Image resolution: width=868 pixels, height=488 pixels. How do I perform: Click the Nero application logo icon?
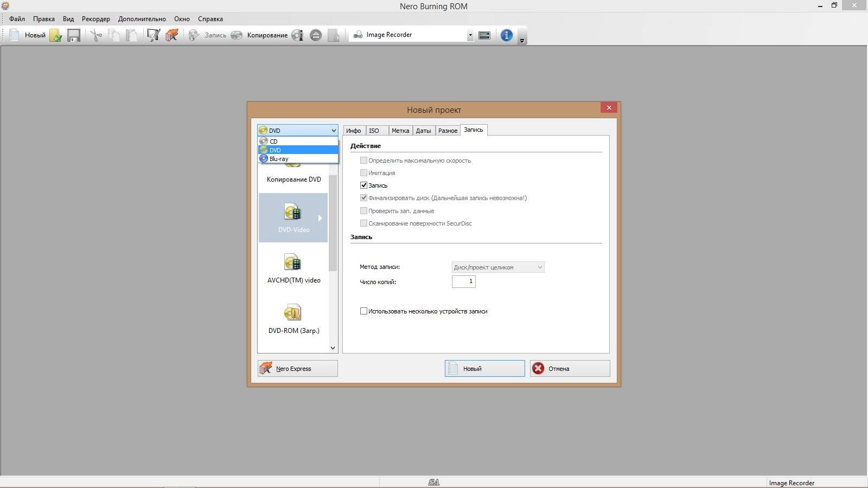[5, 6]
